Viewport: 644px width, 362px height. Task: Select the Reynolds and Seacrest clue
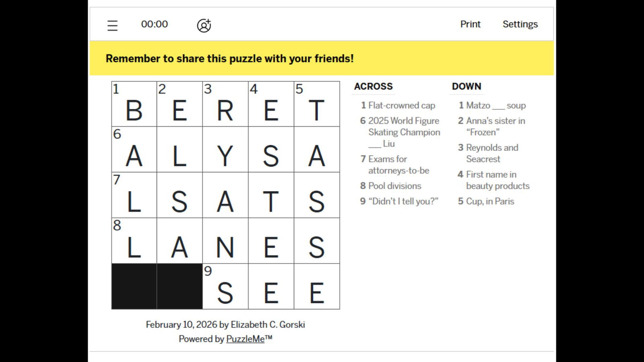(492, 153)
